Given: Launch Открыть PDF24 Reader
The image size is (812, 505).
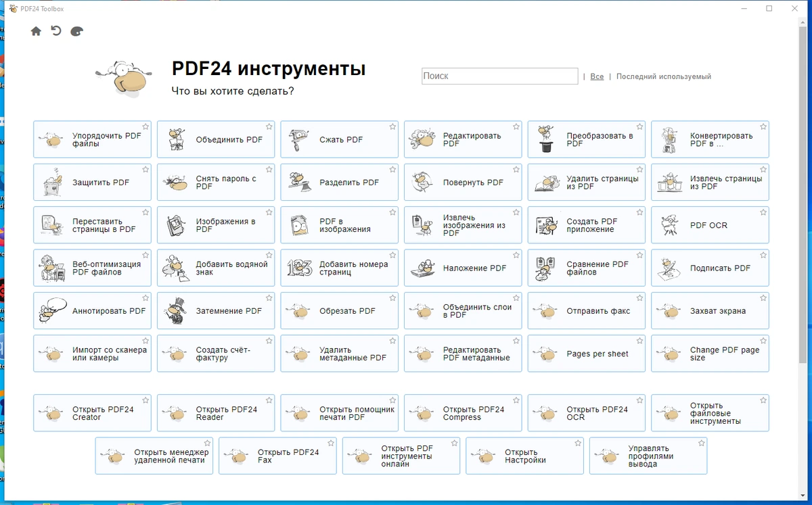Looking at the screenshot, I should (216, 413).
